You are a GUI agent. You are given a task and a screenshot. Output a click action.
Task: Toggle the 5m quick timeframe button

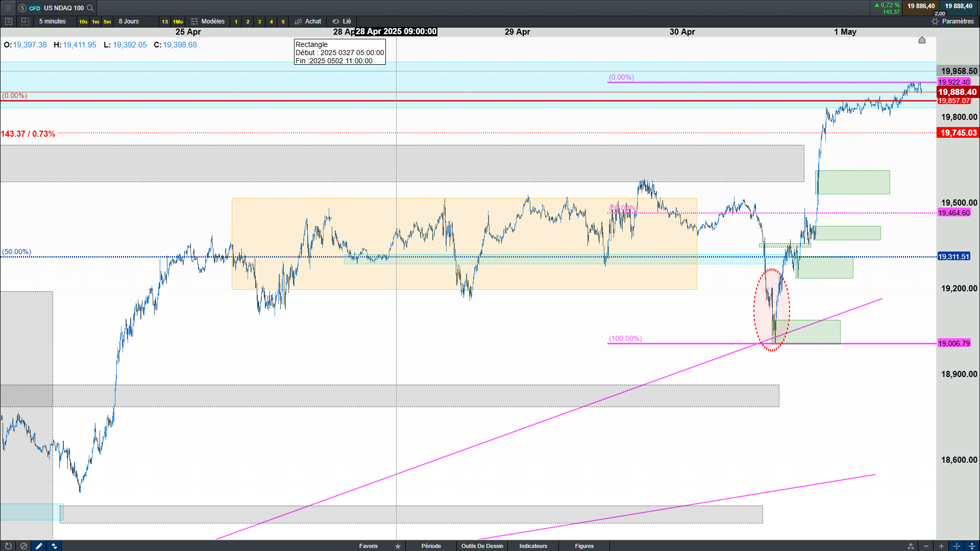pyautogui.click(x=107, y=21)
